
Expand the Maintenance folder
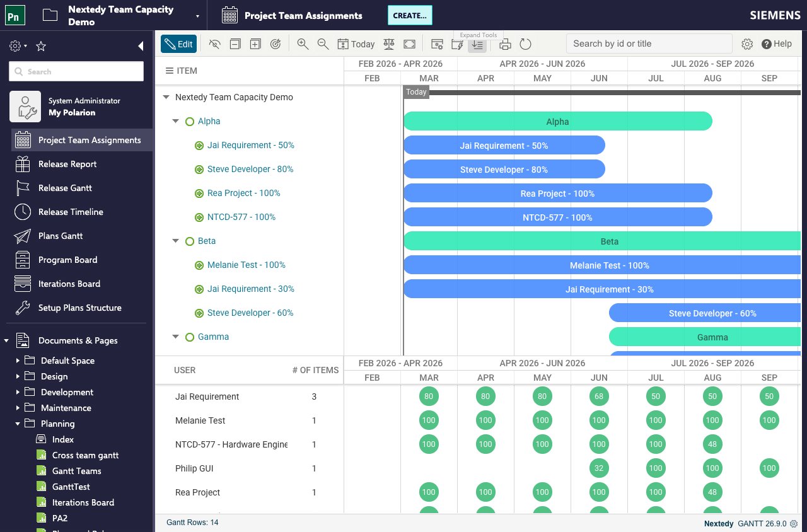click(18, 408)
